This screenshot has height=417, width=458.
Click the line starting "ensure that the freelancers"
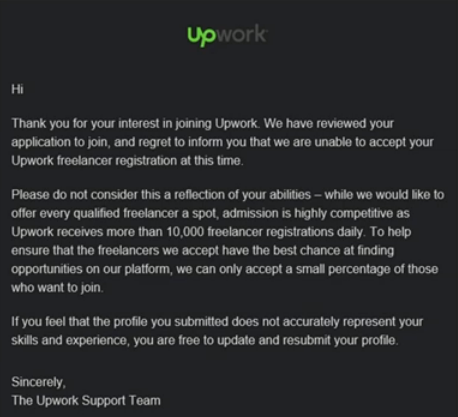pos(203,251)
